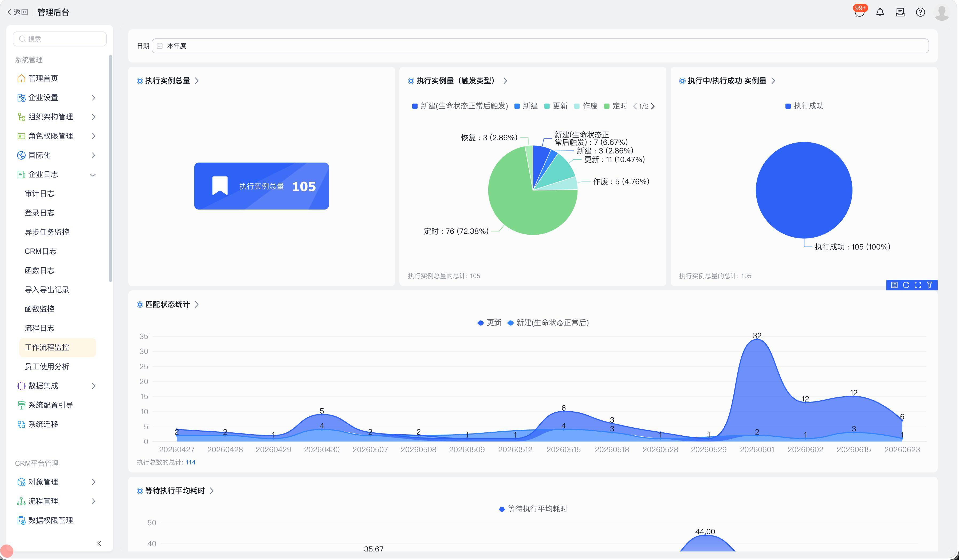The width and height of the screenshot is (959, 560).
Task: Click the filter funnel icon on chart toolbar
Action: [930, 285]
